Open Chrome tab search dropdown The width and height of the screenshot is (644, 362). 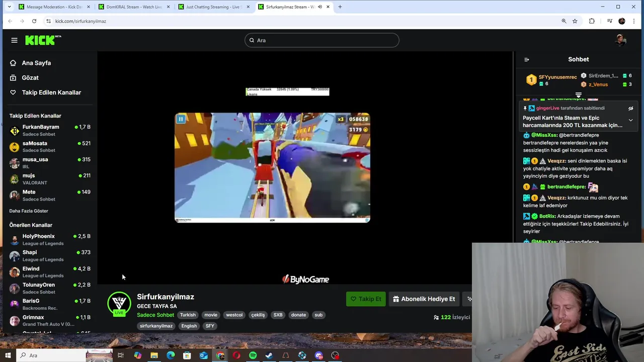(9, 7)
